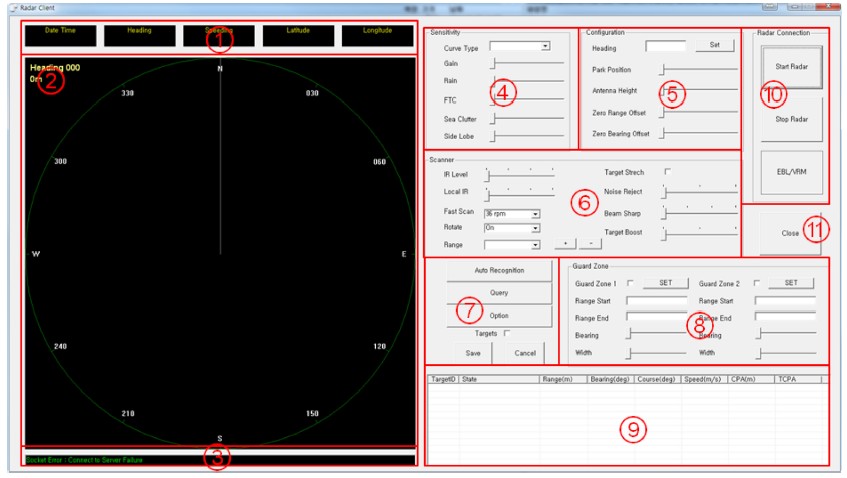Adjust the Target Boost slider
This screenshot has width=847, height=478.
[700, 233]
